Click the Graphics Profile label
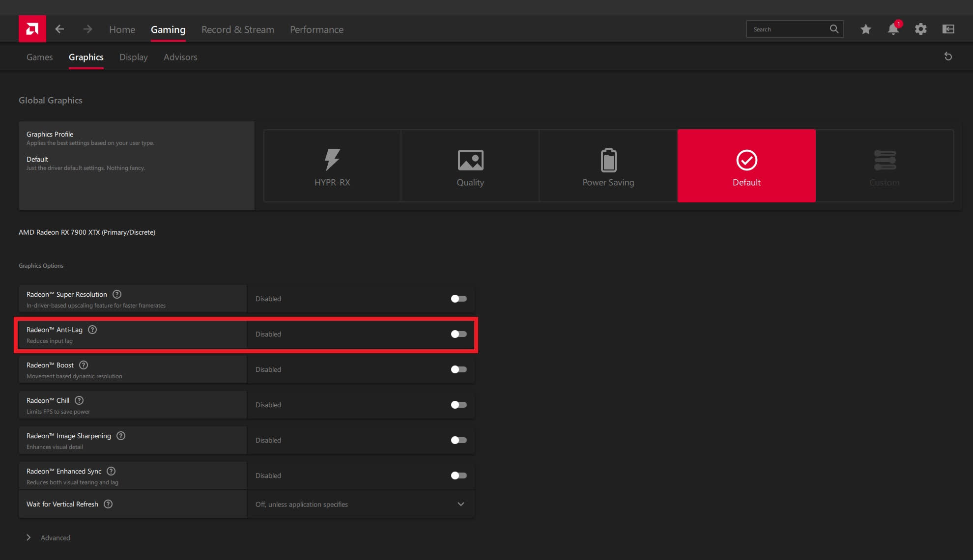Image resolution: width=973 pixels, height=560 pixels. [50, 134]
